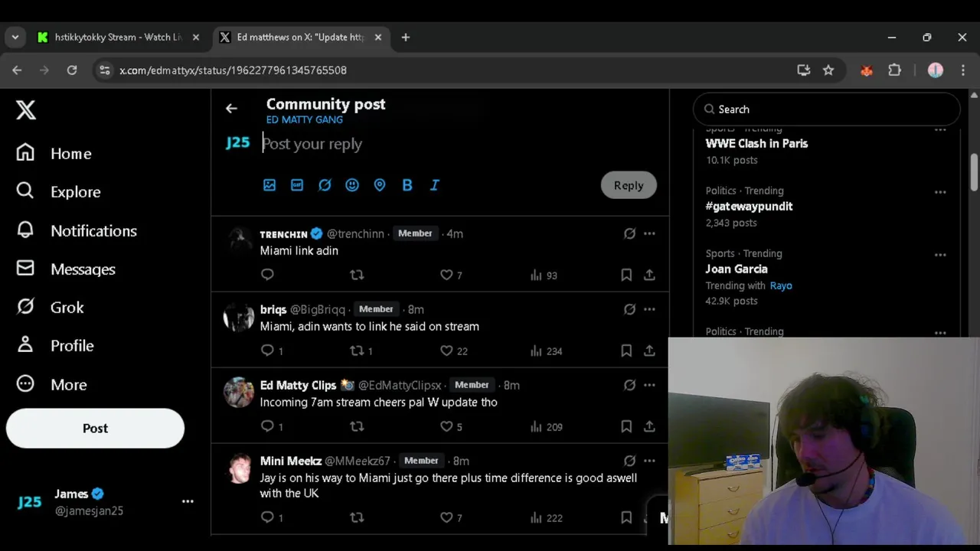980x551 pixels.
Task: Open the Chrome extensions menu
Action: pos(894,70)
